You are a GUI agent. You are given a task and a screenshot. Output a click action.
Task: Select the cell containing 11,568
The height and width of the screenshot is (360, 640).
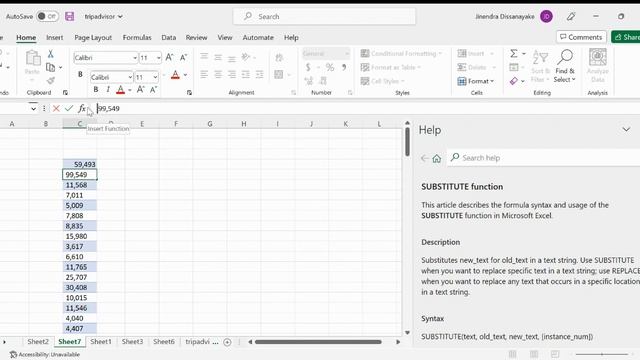[80, 185]
